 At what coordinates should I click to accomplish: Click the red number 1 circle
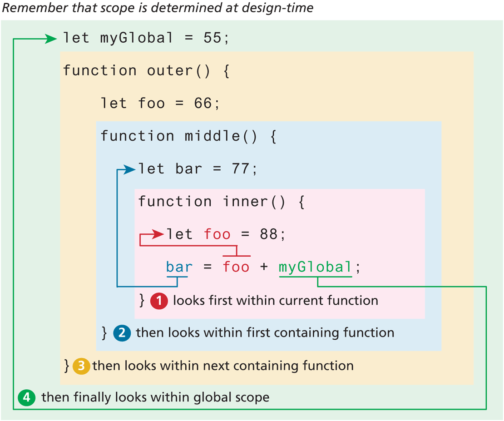click(159, 301)
